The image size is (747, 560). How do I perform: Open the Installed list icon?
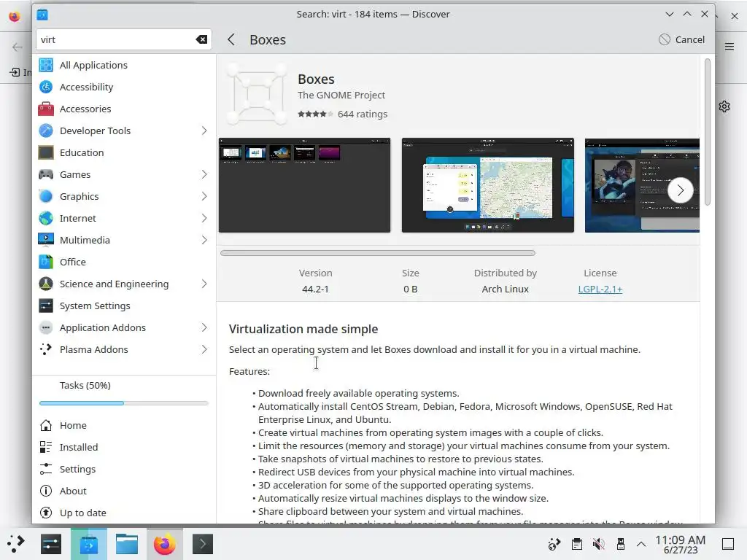pos(46,448)
